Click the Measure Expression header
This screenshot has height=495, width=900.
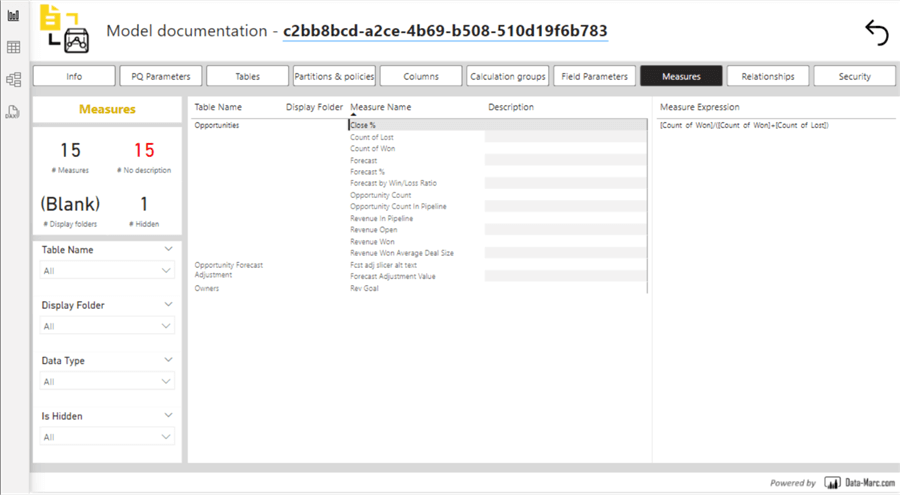pos(700,107)
